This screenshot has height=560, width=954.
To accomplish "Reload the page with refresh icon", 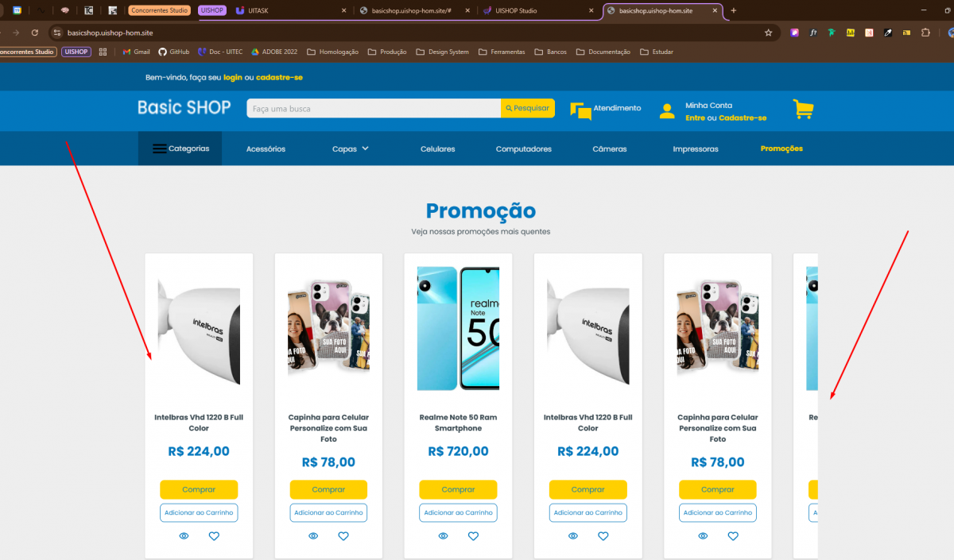I will [34, 33].
